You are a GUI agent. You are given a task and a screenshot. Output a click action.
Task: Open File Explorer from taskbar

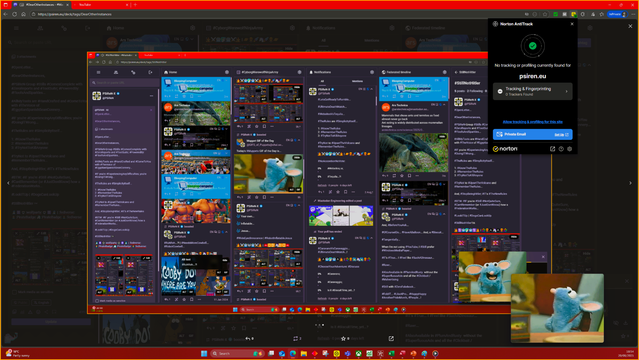(304, 353)
